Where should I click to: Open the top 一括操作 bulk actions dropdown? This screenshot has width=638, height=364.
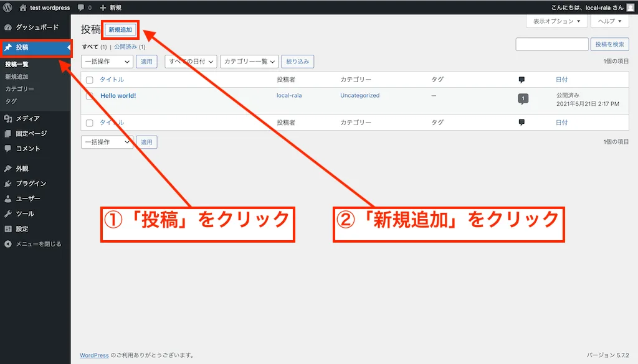(107, 62)
